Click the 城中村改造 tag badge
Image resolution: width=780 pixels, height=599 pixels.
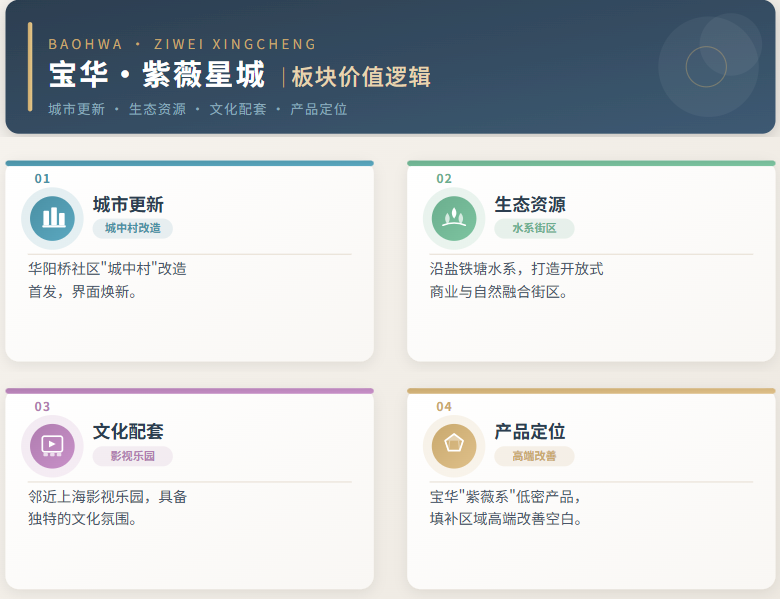point(132,228)
